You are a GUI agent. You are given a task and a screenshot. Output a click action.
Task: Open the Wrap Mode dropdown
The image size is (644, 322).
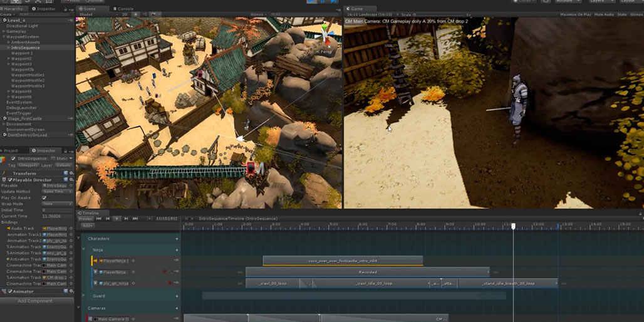click(x=56, y=204)
